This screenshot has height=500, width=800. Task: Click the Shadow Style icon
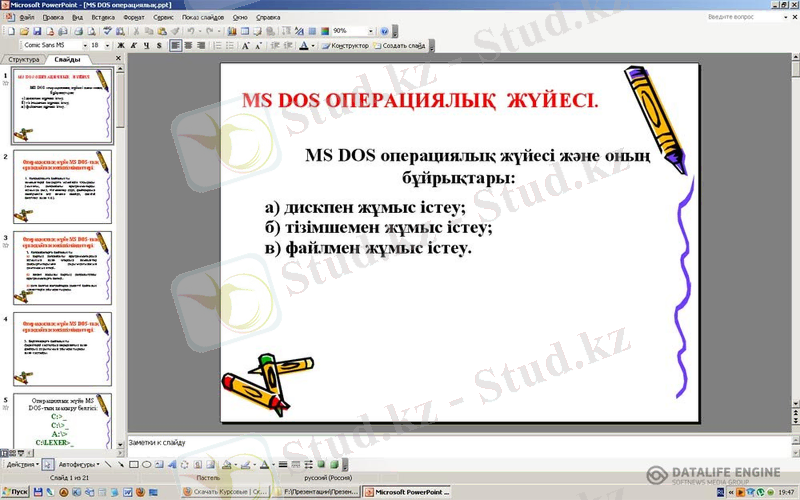[321, 464]
